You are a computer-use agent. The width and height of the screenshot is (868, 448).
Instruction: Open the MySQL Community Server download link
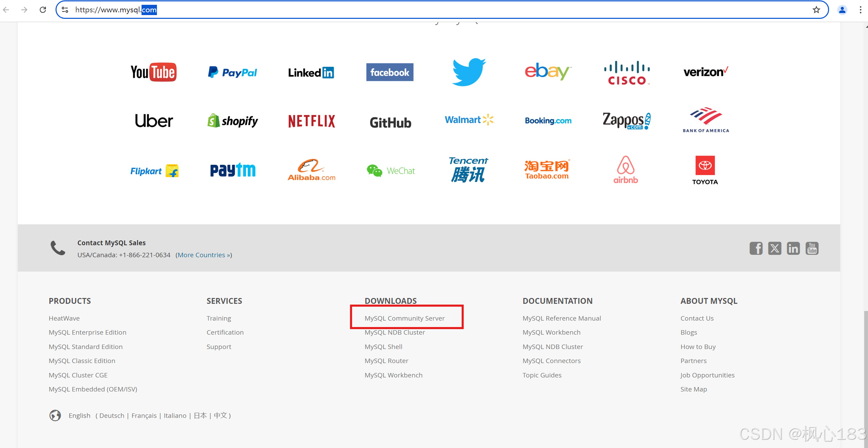point(404,318)
